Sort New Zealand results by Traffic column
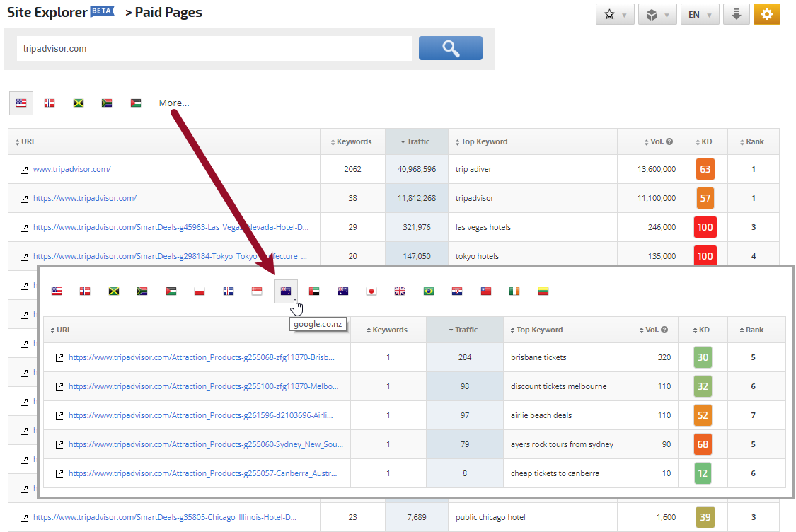796x532 pixels. click(x=466, y=330)
